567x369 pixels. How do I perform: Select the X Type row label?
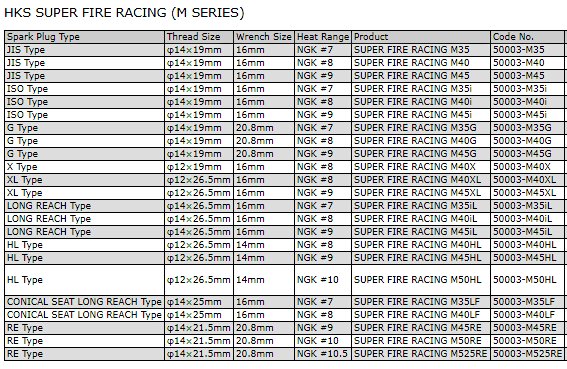click(x=85, y=167)
